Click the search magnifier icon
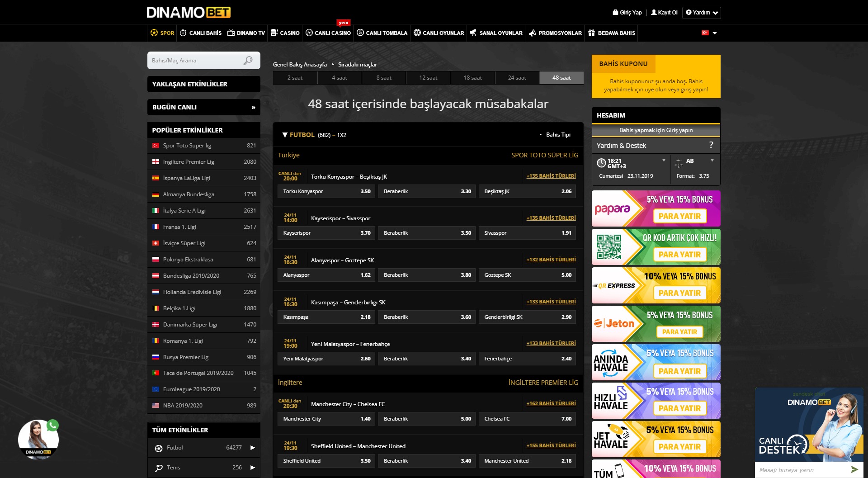The image size is (868, 478). (248, 61)
